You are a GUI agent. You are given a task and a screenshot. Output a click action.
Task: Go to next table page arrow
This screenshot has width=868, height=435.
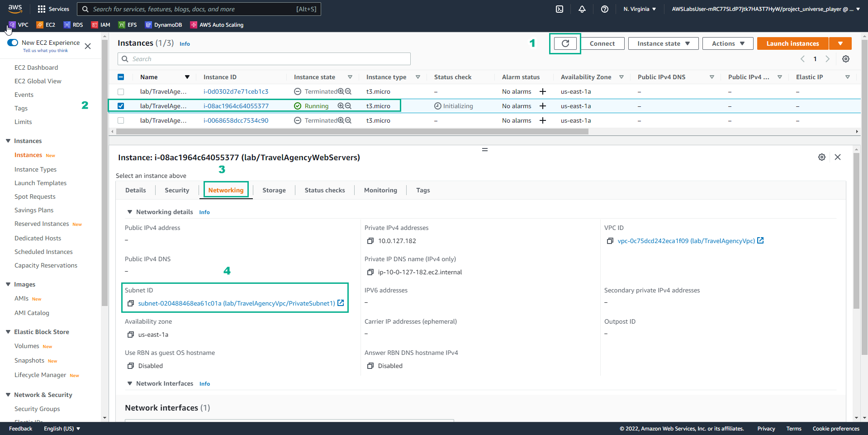coord(827,59)
